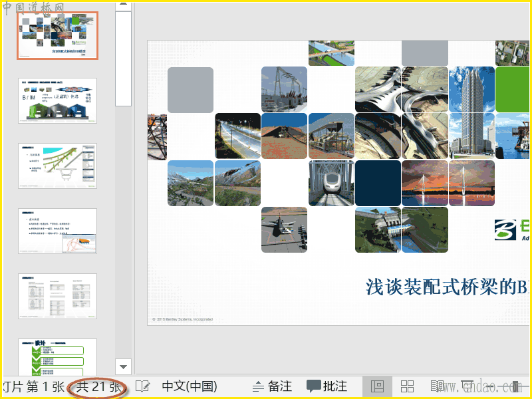Toggle the 备注 notes pane

click(x=273, y=386)
